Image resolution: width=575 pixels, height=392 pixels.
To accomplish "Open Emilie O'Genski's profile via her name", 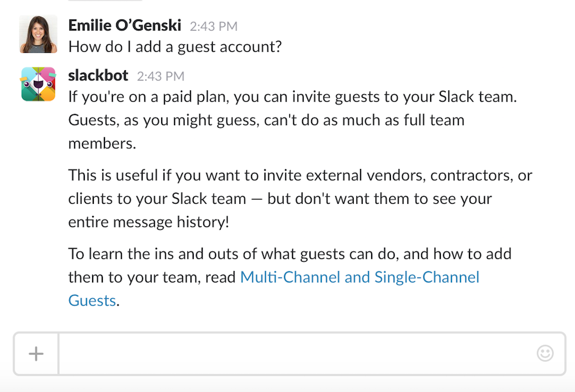I will (125, 26).
